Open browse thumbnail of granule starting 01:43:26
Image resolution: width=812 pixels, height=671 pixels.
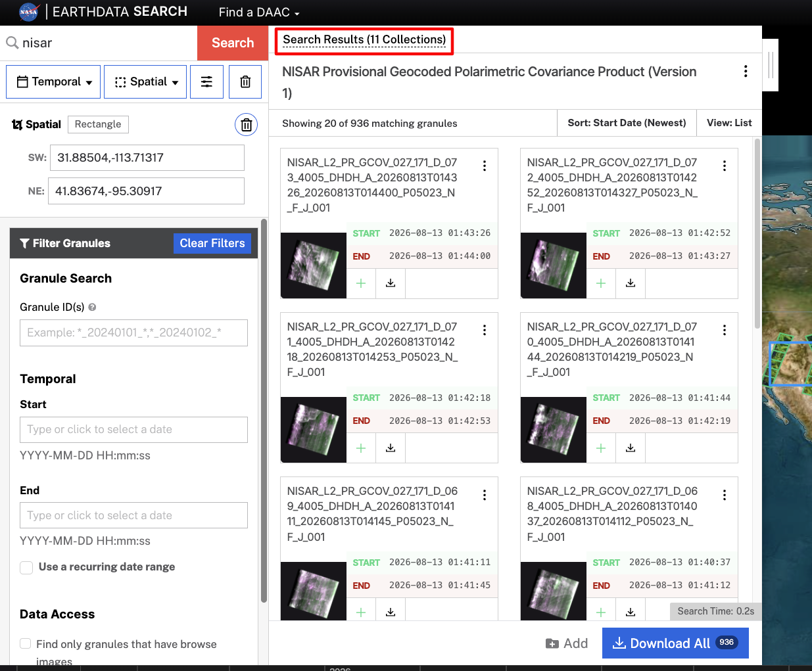(x=314, y=266)
